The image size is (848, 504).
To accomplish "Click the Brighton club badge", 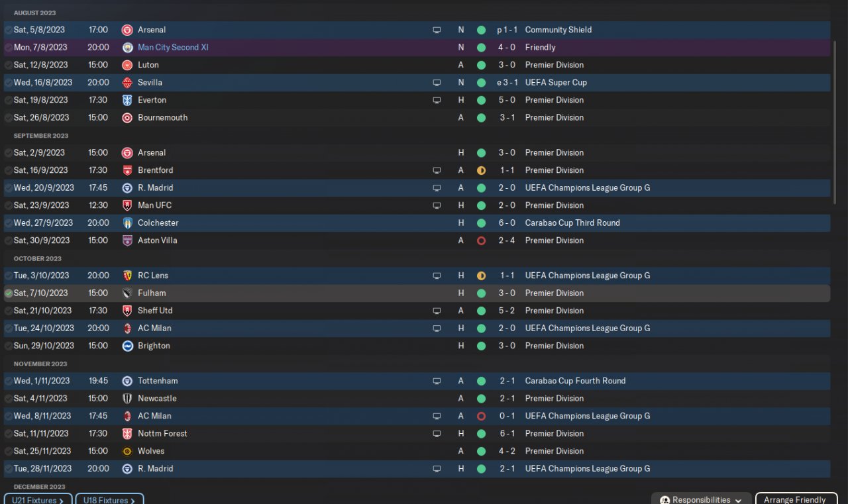I will tap(127, 346).
